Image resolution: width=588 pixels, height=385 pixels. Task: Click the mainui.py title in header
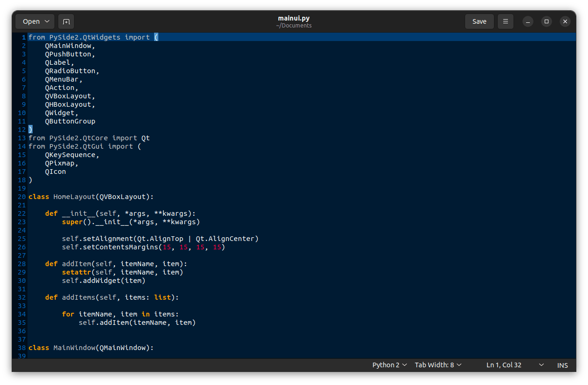tap(294, 18)
